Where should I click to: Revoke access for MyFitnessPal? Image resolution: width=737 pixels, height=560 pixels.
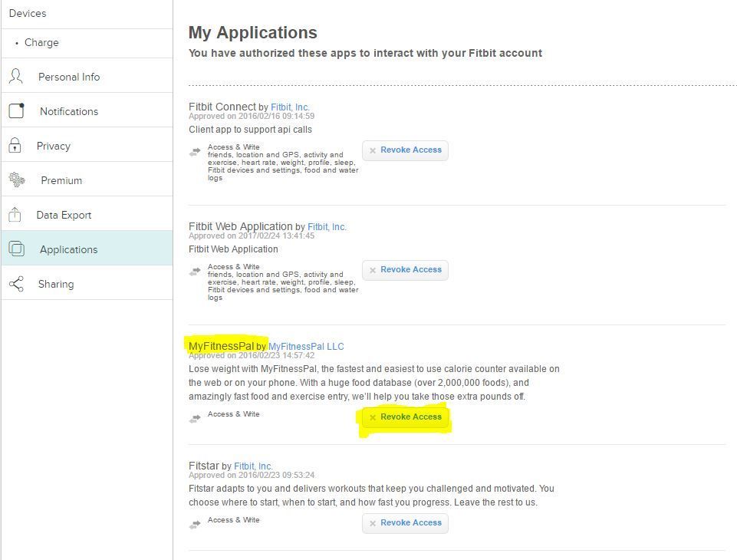405,417
